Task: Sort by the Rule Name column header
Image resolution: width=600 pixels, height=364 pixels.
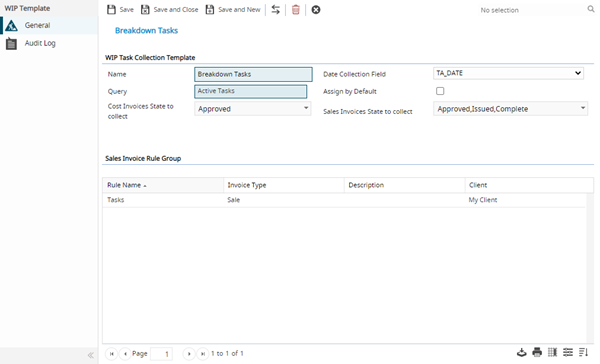Action: pyautogui.click(x=124, y=185)
